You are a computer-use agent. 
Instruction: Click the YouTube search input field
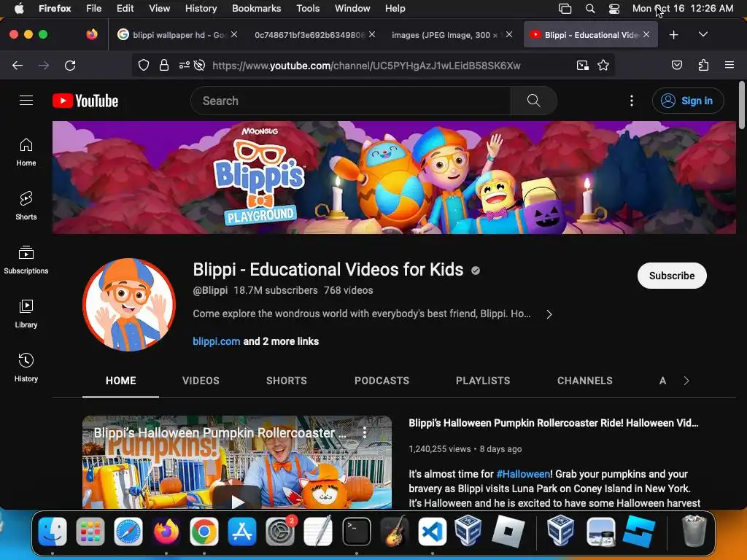[351, 101]
